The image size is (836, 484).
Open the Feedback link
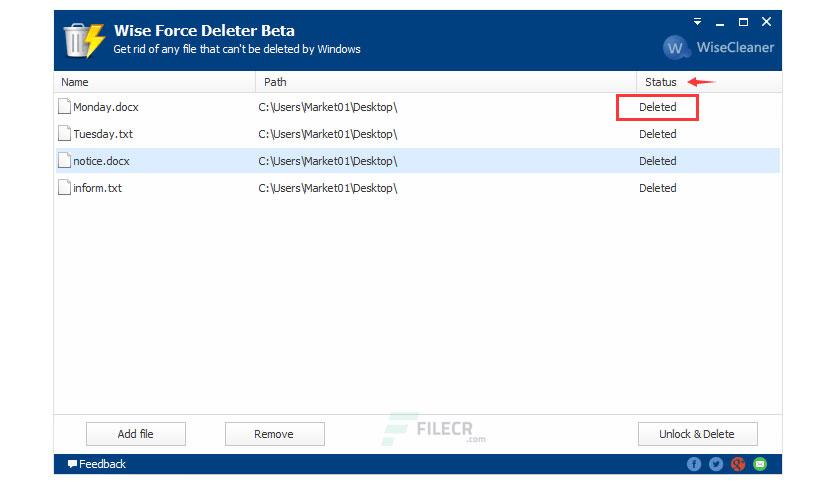tap(97, 464)
